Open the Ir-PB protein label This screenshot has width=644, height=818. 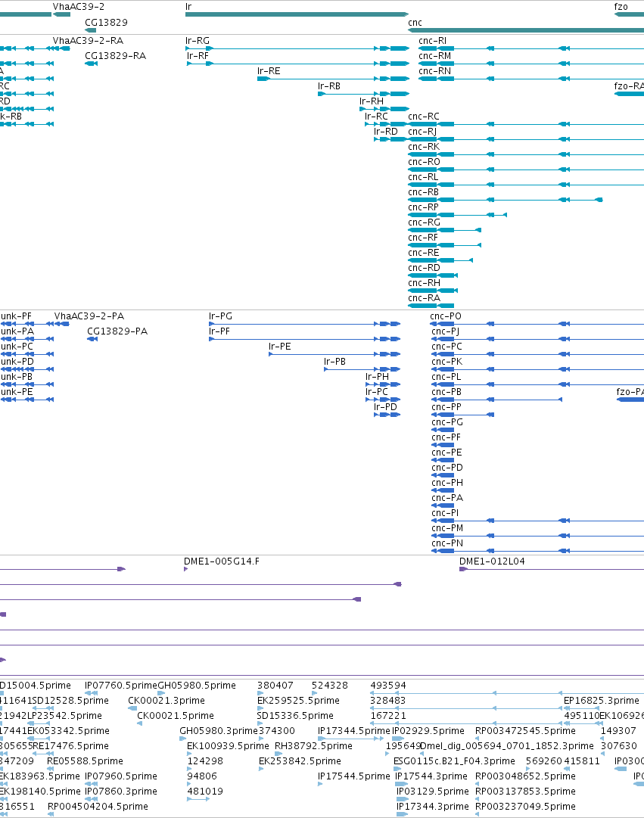334,362
